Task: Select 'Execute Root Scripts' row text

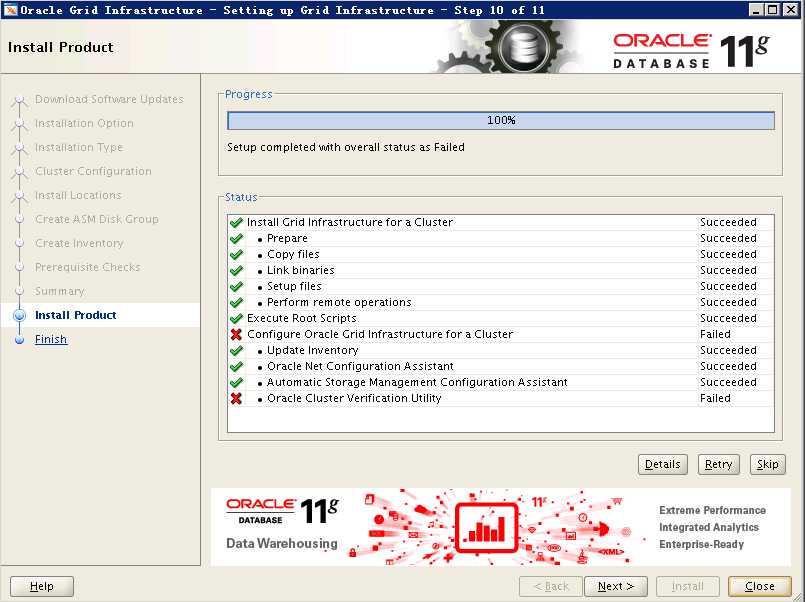Action: point(301,318)
